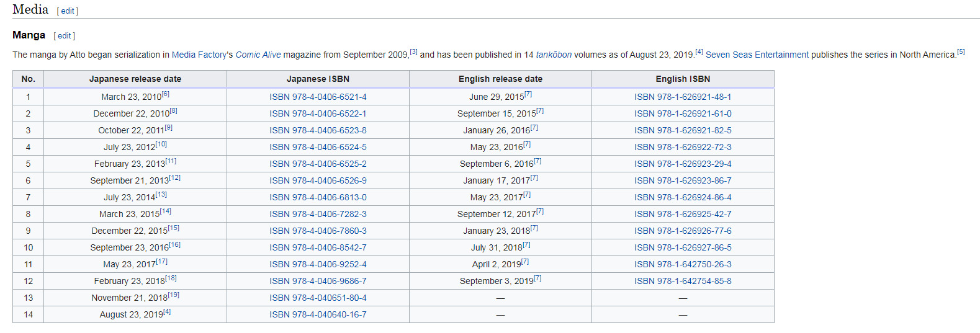Click English ISBN 978-1-626922-72-3
980x333 pixels.
pos(683,148)
